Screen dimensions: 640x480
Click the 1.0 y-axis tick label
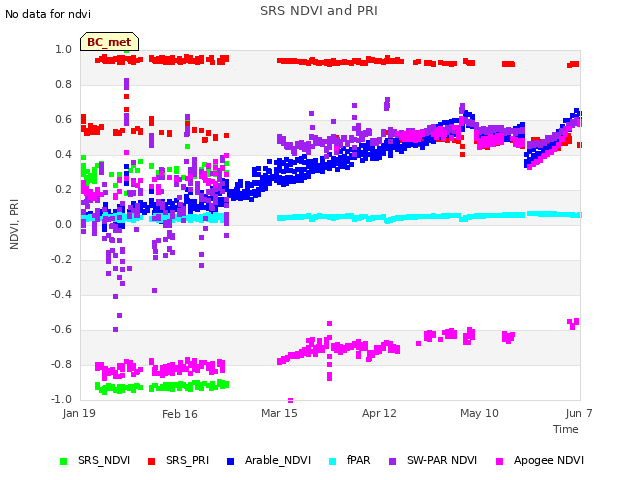[64, 49]
